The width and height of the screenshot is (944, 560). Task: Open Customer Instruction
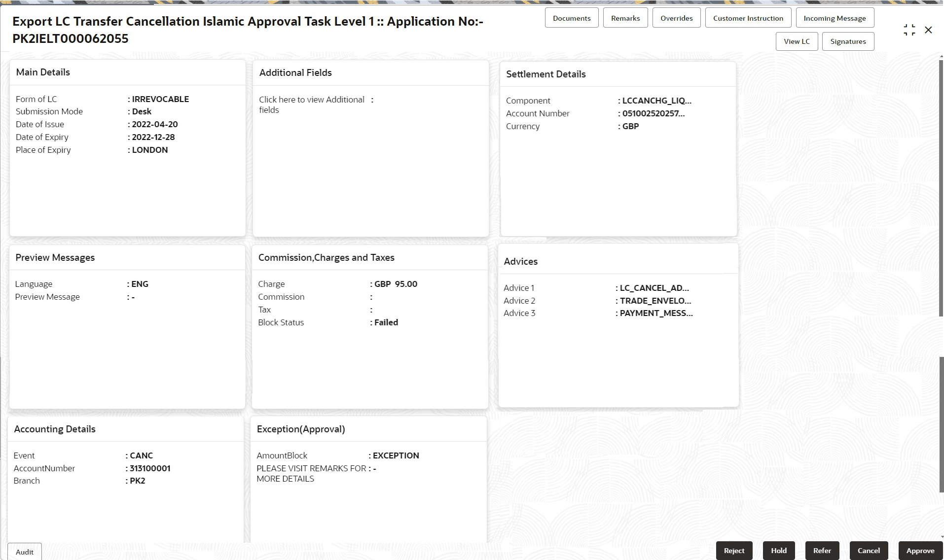748,17
